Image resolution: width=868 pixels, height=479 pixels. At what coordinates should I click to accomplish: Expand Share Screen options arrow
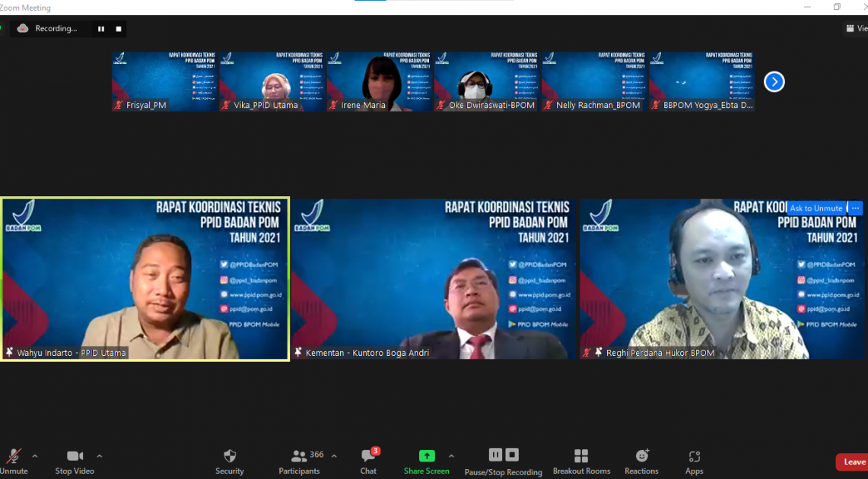(x=451, y=456)
